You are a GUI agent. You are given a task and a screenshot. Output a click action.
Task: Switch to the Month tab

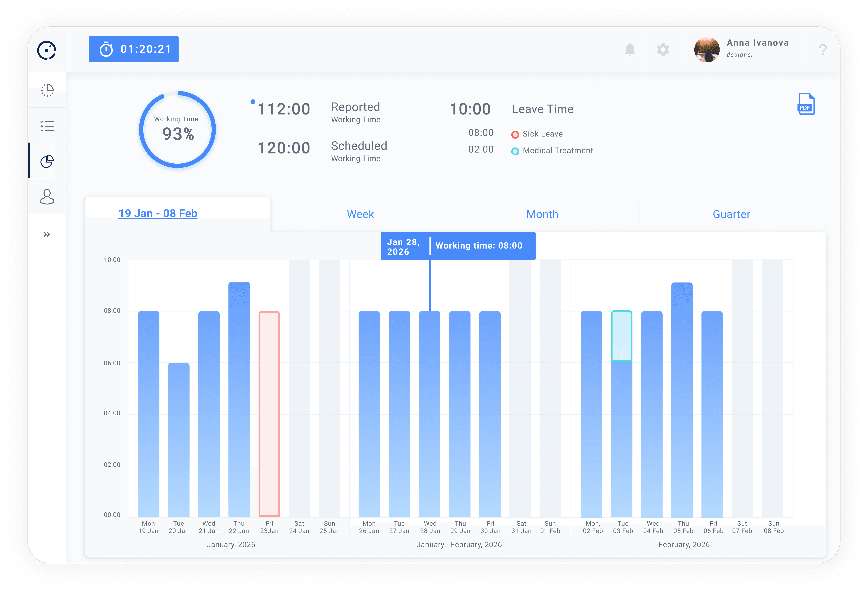coord(542,214)
